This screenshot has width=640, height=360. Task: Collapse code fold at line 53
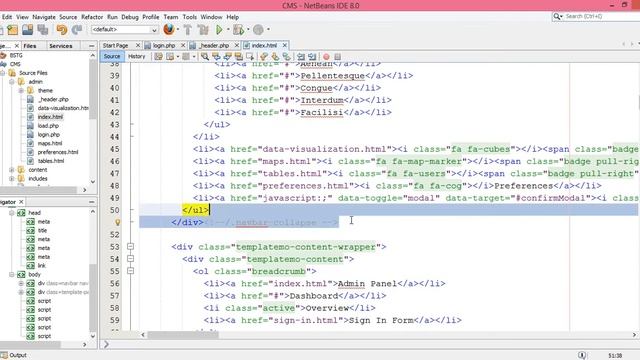pyautogui.click(x=130, y=247)
